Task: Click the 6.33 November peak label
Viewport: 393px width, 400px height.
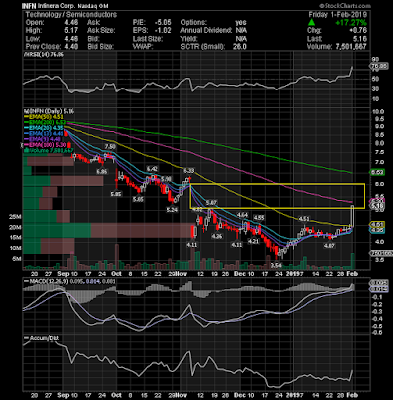Action: pos(189,171)
